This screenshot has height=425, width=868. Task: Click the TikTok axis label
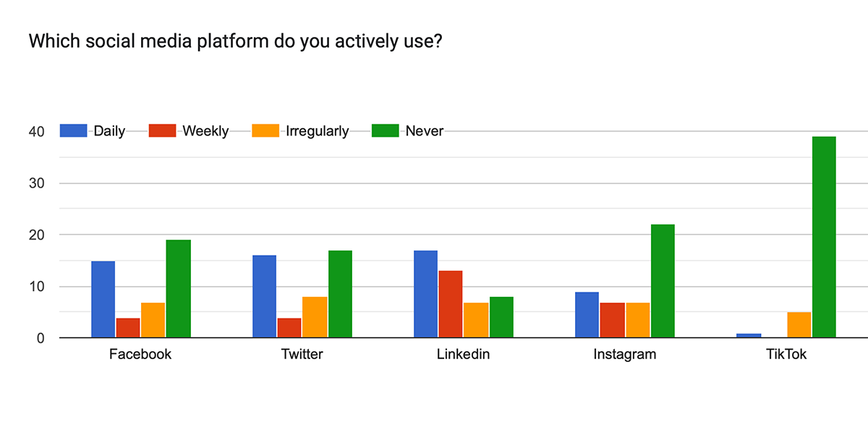(x=787, y=355)
